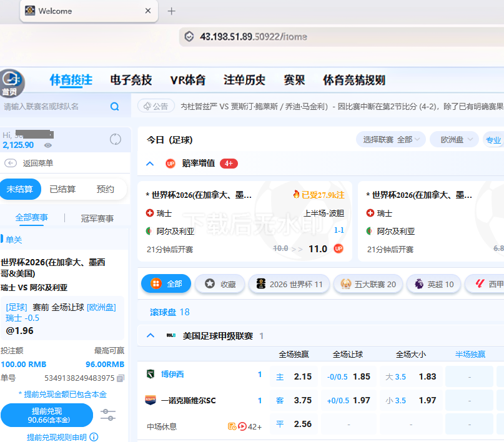Image resolution: width=504 pixels, height=442 pixels.
Task: Click the favorites star icon
Action: 210,283
